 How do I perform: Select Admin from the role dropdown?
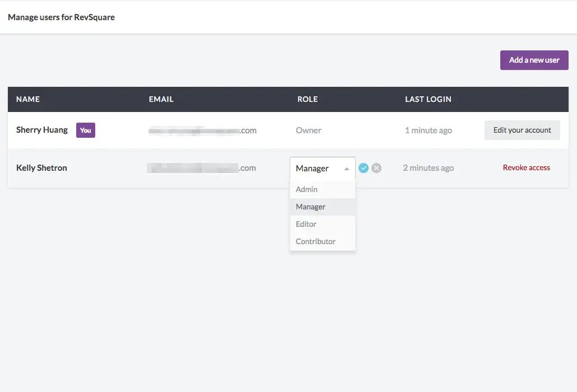pyautogui.click(x=306, y=189)
